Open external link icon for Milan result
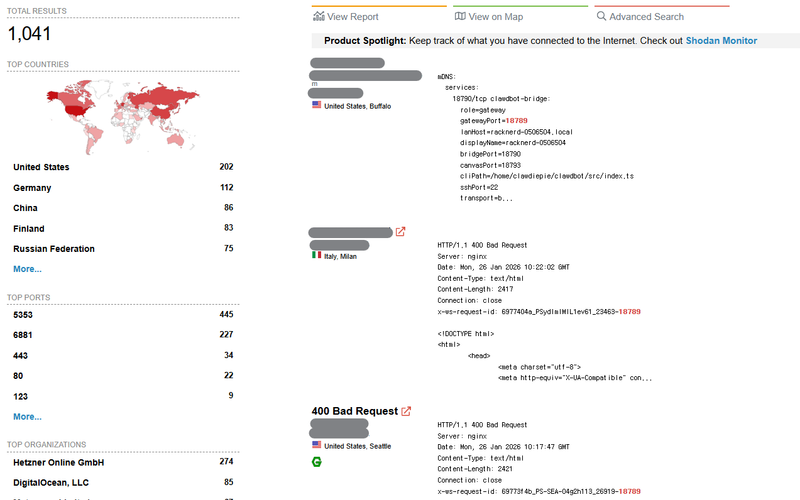The image size is (800, 500). click(x=401, y=232)
